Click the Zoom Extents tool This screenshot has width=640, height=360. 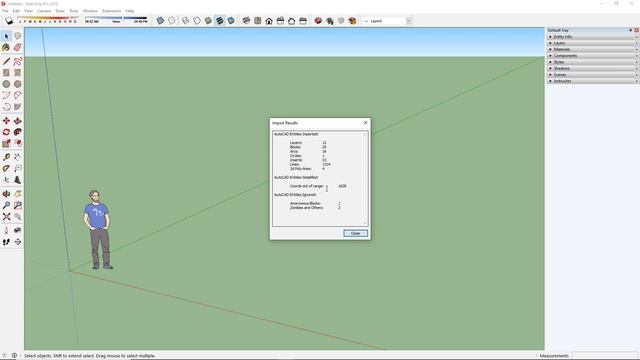[6, 217]
